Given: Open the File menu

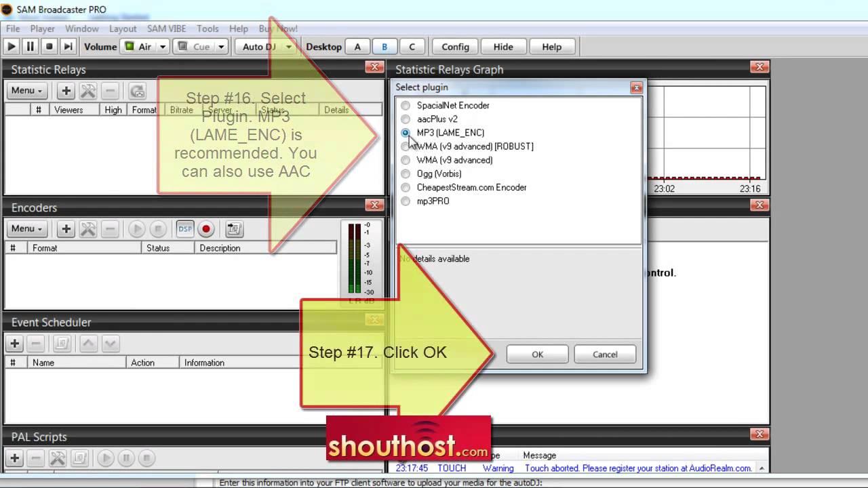Looking at the screenshot, I should [13, 28].
